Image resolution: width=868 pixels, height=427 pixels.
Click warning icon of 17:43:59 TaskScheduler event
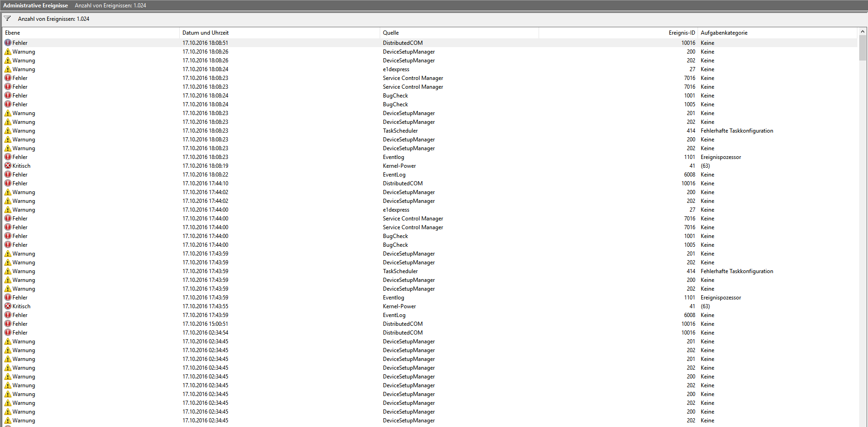8,271
